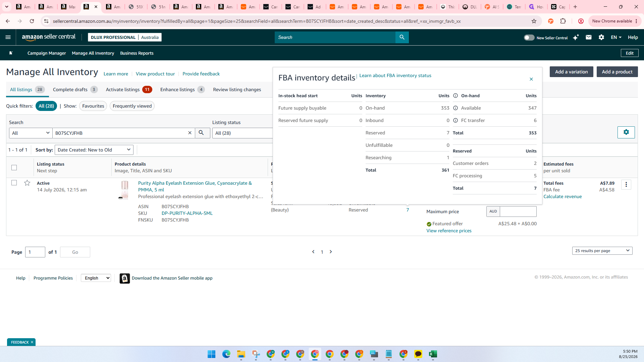Viewport: 644px width, 362px height.
Task: Dismiss the FEEDBACK tab
Action: point(32,342)
